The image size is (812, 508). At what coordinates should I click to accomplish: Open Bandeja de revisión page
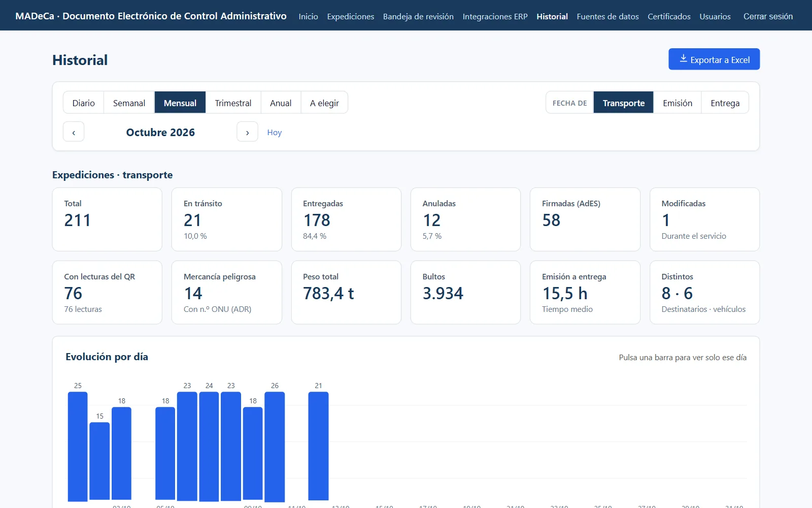coord(418,16)
